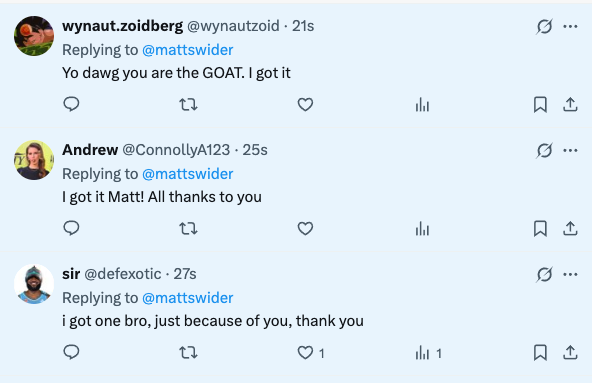Screen dimensions: 592x383
Task: Like the 'Yo dawg you are the GOAT' tweet
Action: coord(305,104)
